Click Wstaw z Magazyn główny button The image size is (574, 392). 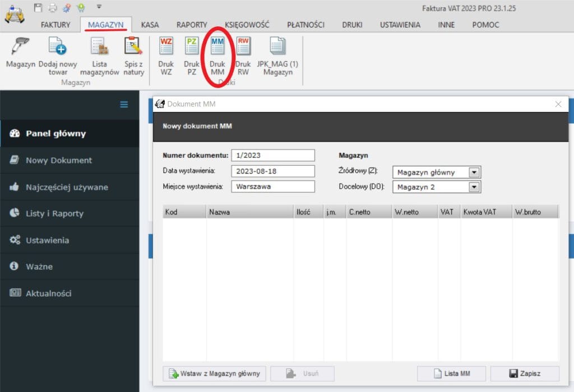214,374
